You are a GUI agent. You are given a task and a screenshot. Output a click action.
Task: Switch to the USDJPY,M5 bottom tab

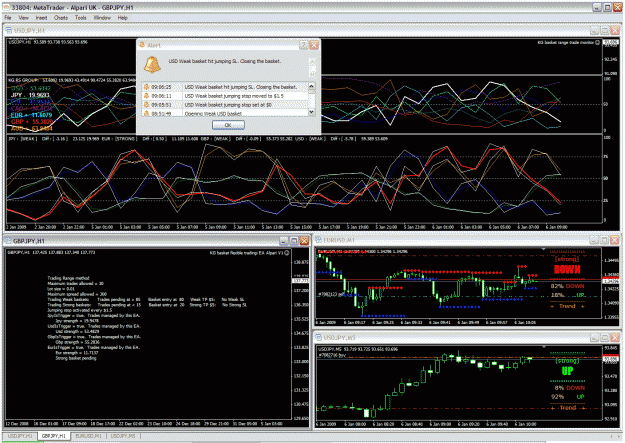pos(123,436)
